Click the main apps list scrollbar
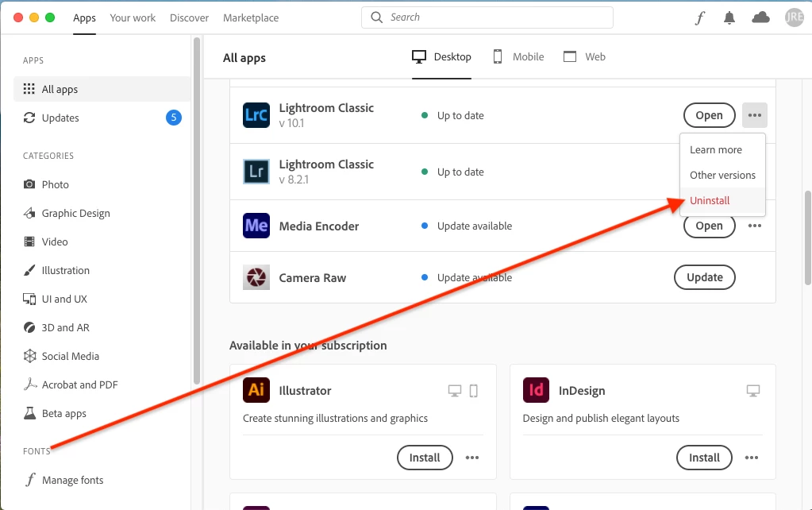 (807, 238)
